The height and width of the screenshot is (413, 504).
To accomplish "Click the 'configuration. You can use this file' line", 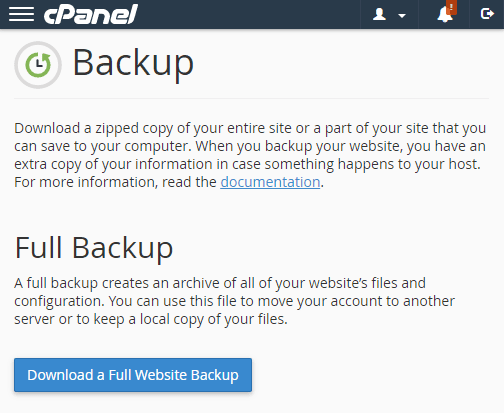I will point(234,301).
